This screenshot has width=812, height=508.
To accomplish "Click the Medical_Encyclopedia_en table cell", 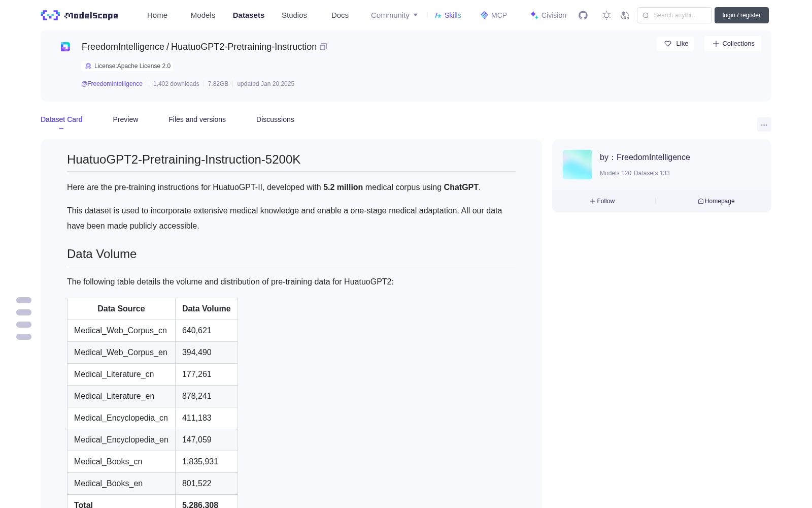I will (121, 440).
